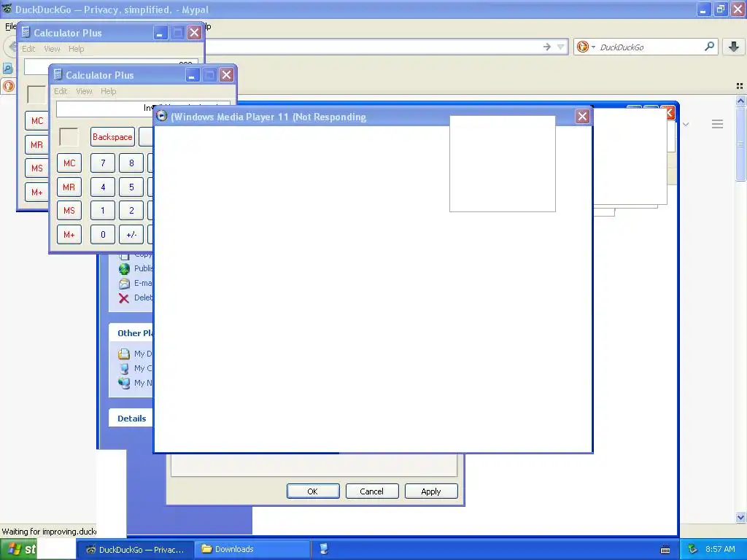This screenshot has height=560, width=747.
Task: Open My Documents folder icon under Other Places
Action: click(124, 354)
